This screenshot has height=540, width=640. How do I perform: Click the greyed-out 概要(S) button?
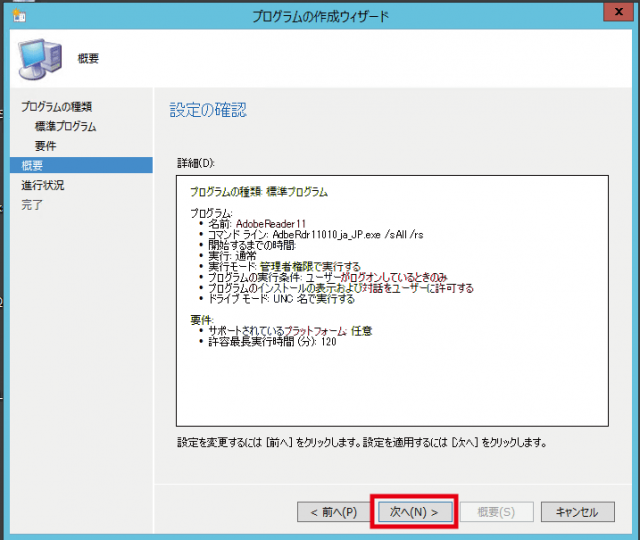[x=495, y=512]
